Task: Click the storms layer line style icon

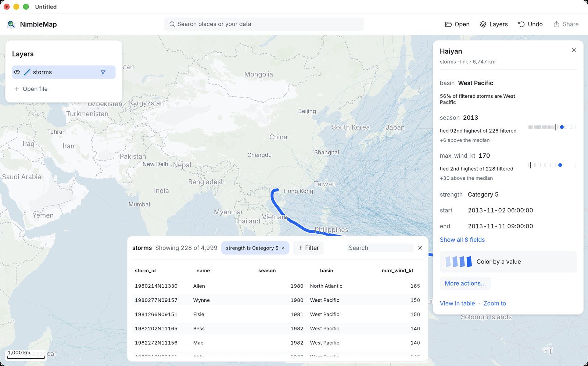Action: click(27, 72)
